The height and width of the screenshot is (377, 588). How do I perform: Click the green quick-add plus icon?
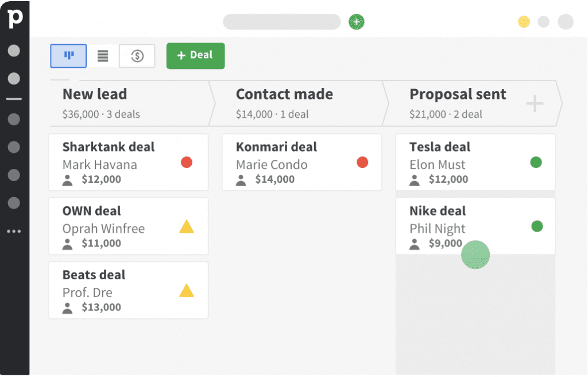pos(357,21)
